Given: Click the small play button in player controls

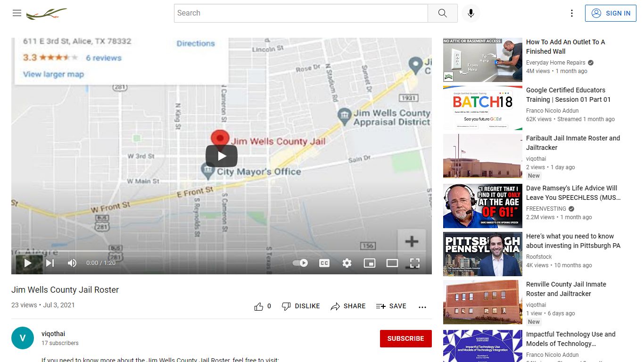Looking at the screenshot, I should 28,263.
